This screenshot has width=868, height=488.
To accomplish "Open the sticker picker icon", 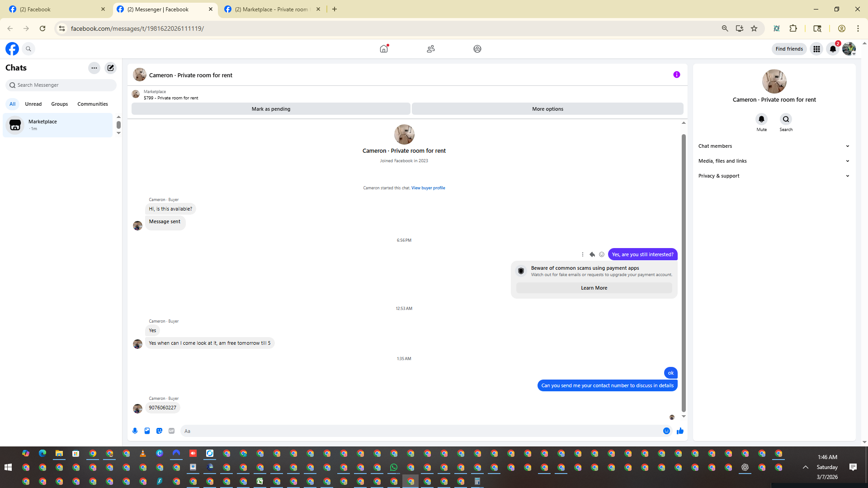I will tap(159, 431).
